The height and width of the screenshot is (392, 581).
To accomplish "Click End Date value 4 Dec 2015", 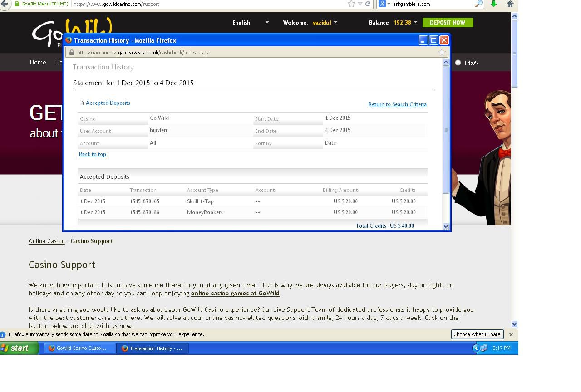I will click(x=338, y=130).
